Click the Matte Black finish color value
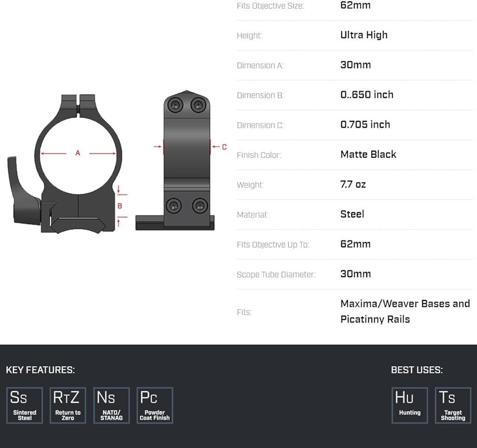 [x=368, y=155]
